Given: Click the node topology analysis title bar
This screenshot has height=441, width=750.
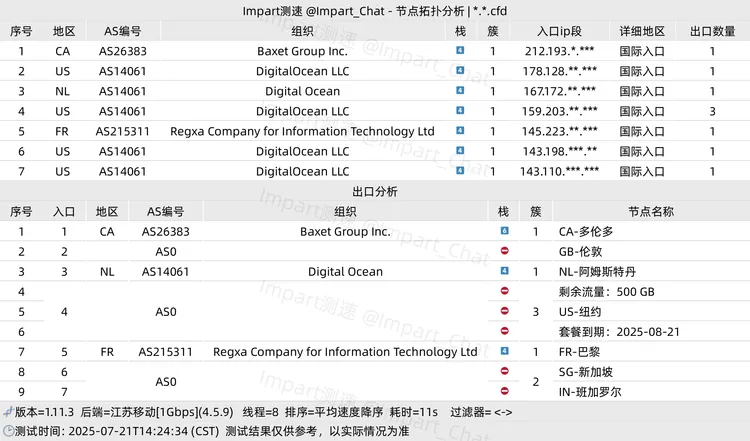Looking at the screenshot, I should [375, 11].
